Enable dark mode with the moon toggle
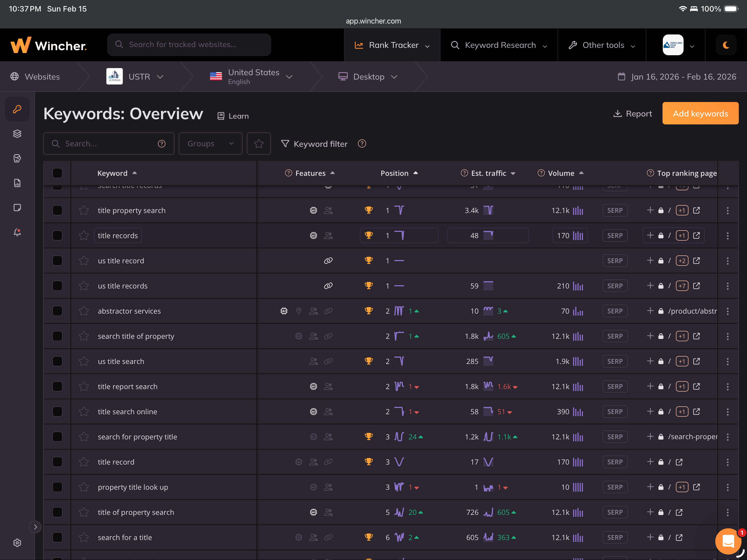This screenshot has height=560, width=747. [726, 45]
